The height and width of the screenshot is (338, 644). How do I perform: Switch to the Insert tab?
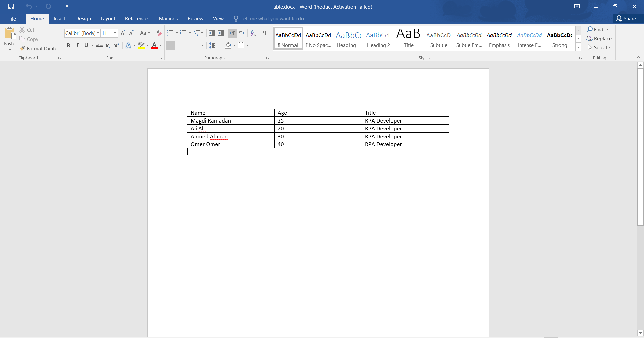(x=59, y=19)
